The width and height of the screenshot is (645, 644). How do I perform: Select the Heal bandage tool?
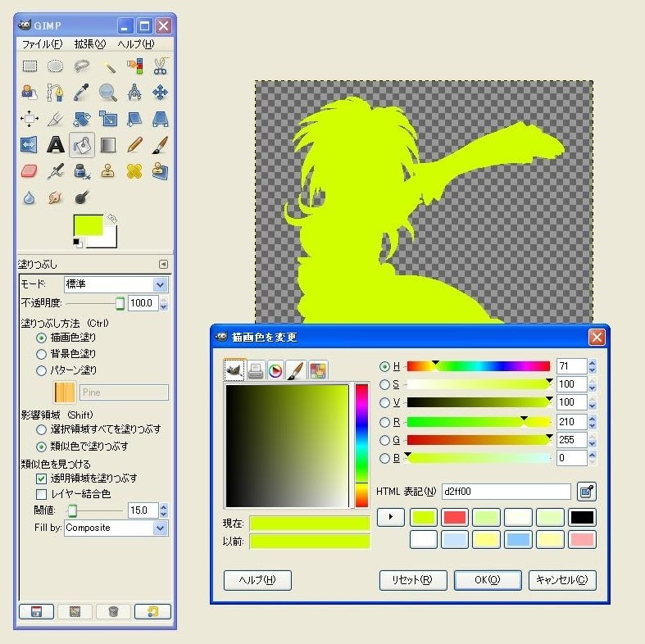pyautogui.click(x=134, y=171)
